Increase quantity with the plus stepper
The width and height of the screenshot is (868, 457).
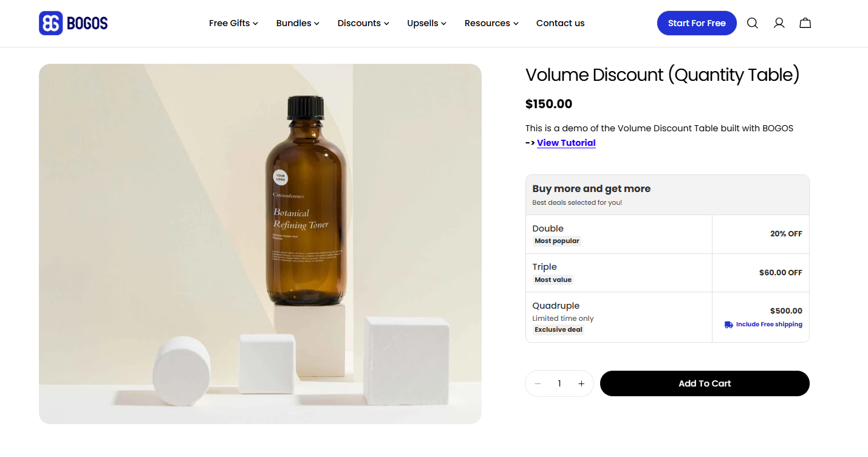(x=581, y=383)
